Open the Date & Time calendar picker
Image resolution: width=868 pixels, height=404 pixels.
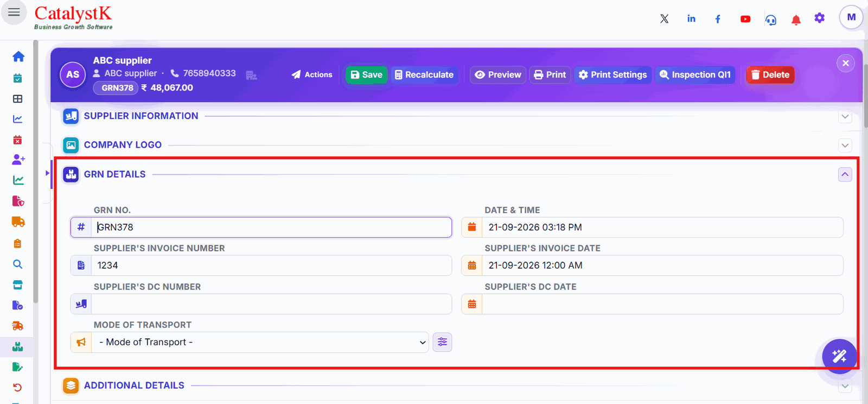tap(472, 227)
